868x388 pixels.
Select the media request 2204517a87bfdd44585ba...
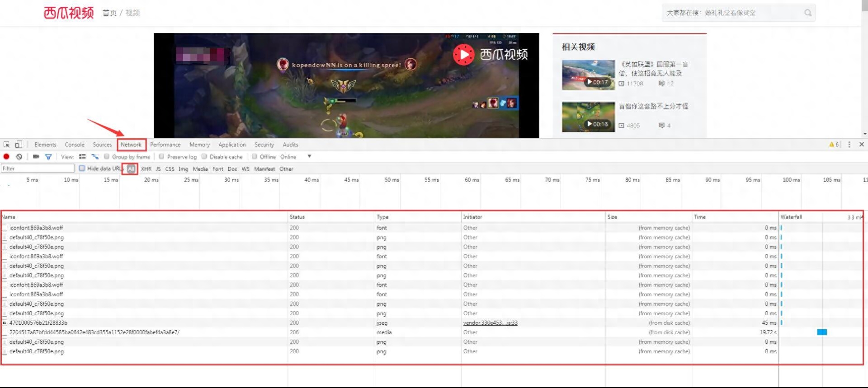pyautogui.click(x=94, y=332)
